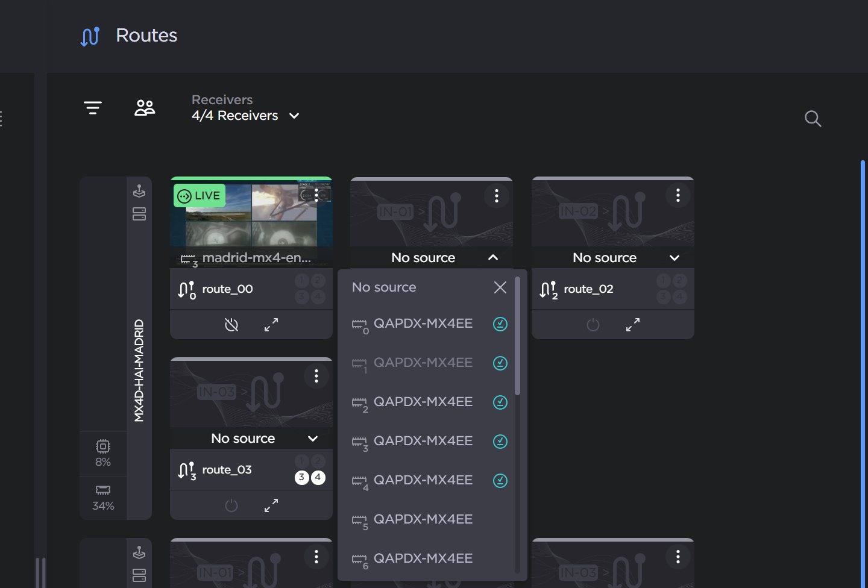Viewport: 868px width, 588px height.
Task: Toggle the muted audio icon on route_00
Action: pos(231,324)
